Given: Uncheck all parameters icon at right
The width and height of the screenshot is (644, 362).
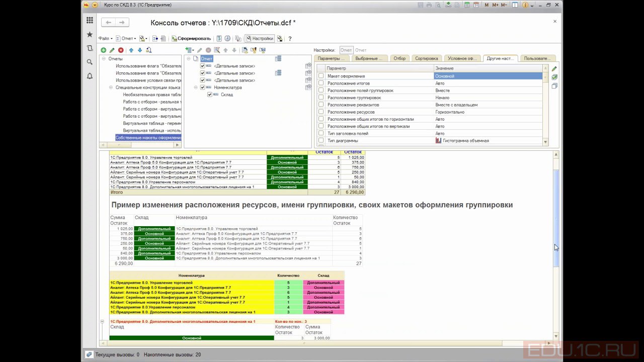Looking at the screenshot, I should pos(554,86).
